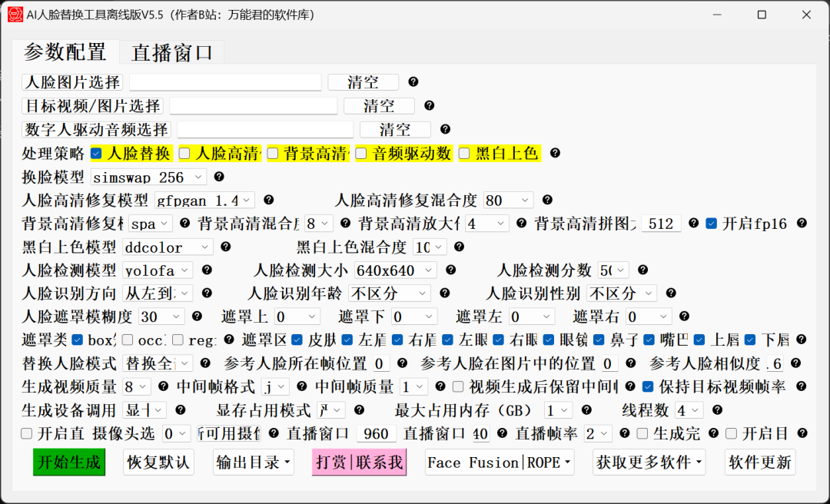This screenshot has height=504, width=830.
Task: Click the 人脸图片选择 path input field
Action: [x=225, y=82]
